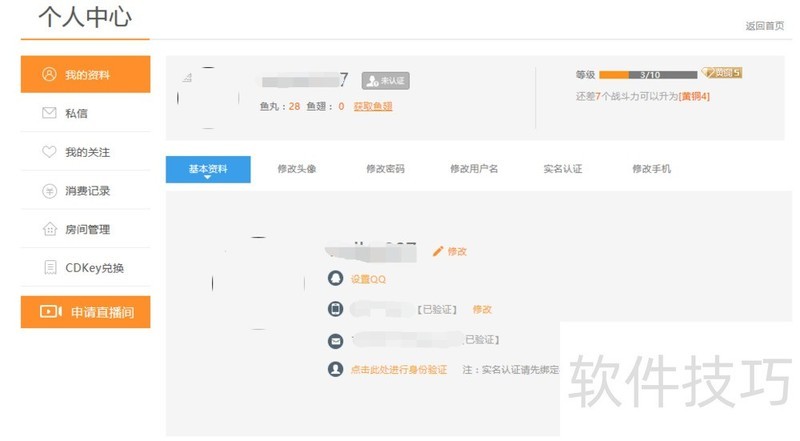Click the phone 已验证 status label

click(436, 309)
